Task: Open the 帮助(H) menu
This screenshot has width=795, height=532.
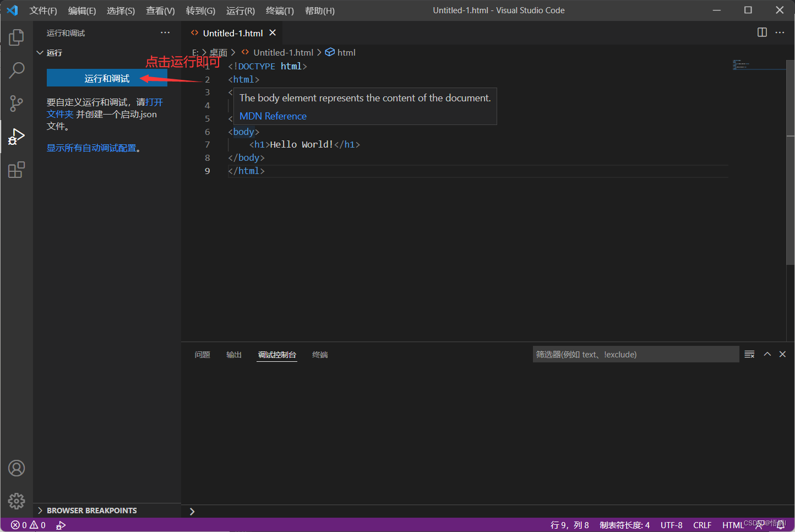Action: 320,10
